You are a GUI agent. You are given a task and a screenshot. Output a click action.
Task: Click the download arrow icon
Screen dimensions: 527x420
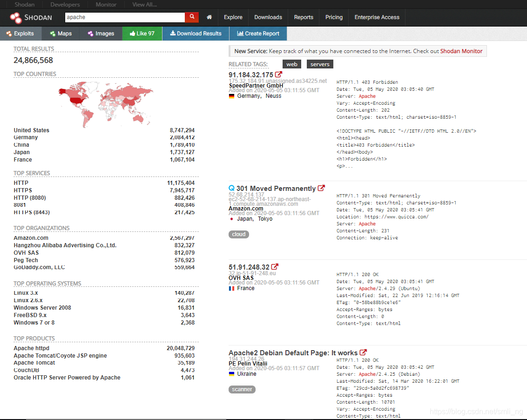(x=173, y=33)
